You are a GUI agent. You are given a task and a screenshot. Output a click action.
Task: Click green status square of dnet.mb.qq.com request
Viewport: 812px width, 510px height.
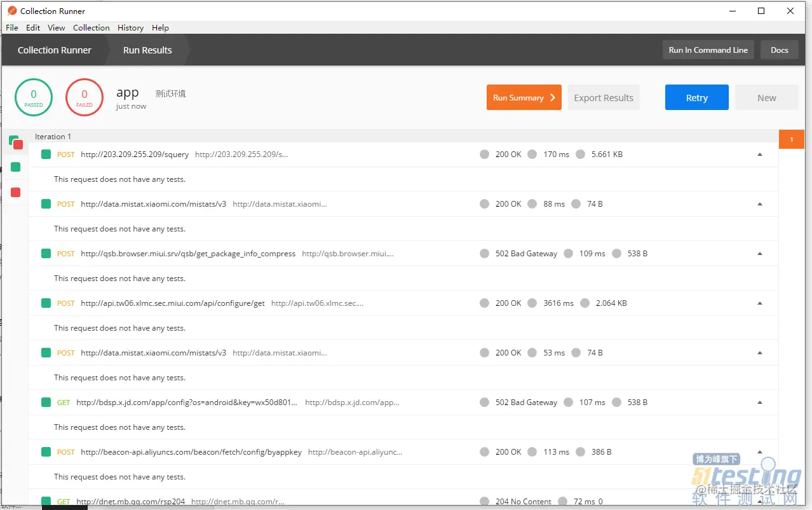pos(46,502)
